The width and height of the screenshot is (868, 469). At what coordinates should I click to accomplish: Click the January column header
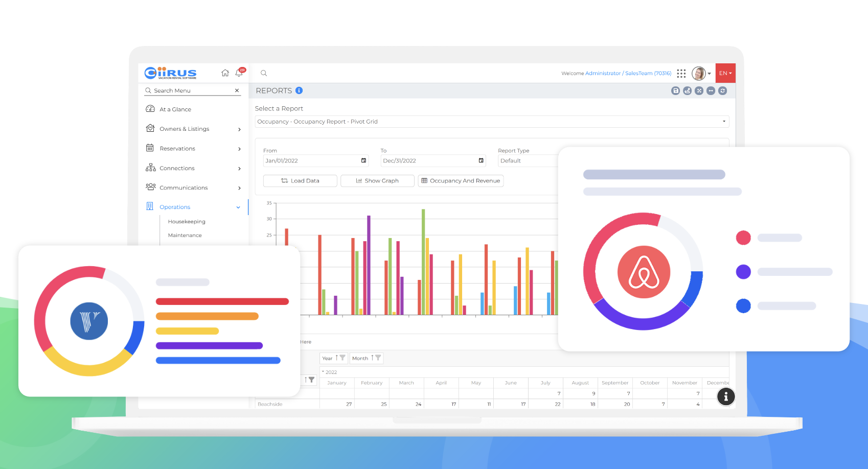click(x=337, y=383)
